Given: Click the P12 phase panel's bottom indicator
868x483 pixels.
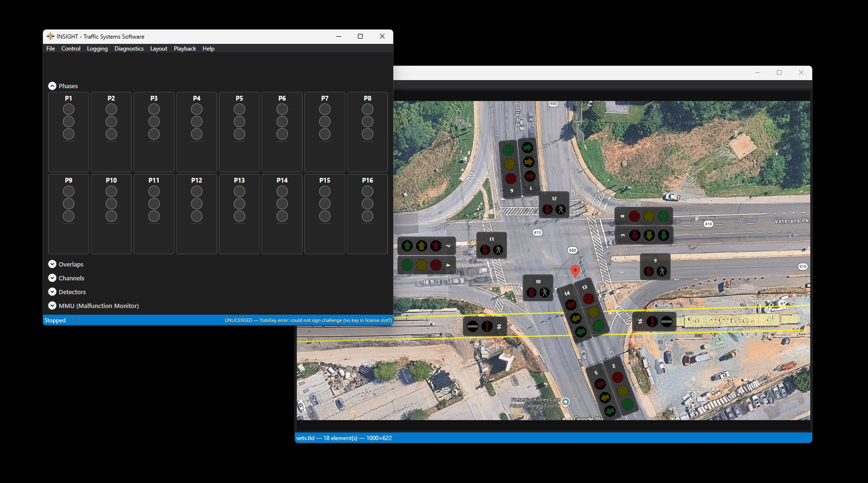Looking at the screenshot, I should [x=197, y=216].
